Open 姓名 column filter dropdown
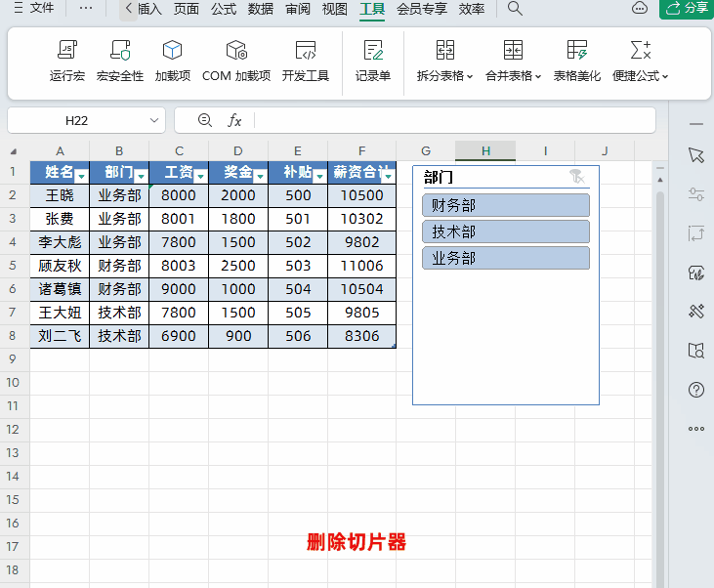Viewport: 714px width, 588px height. point(81,176)
